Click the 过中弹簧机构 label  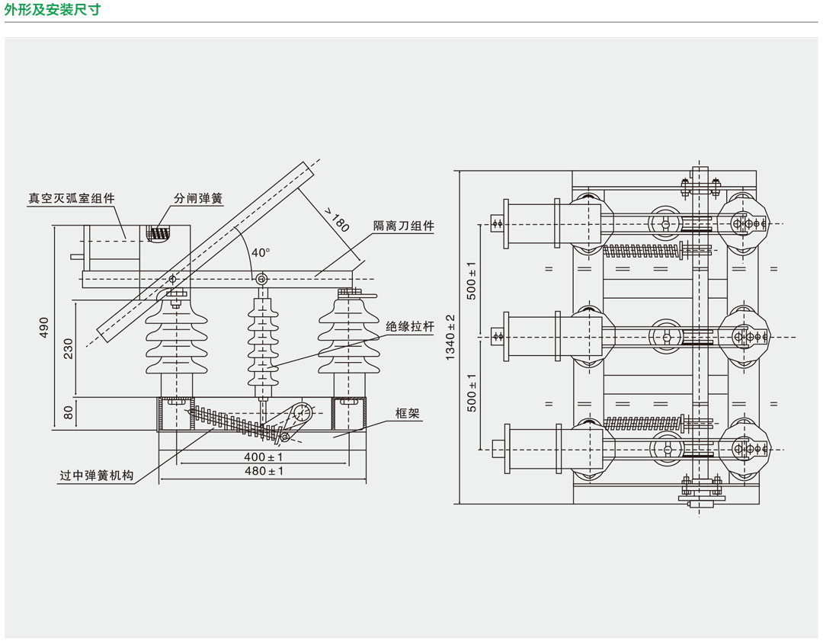pos(97,476)
